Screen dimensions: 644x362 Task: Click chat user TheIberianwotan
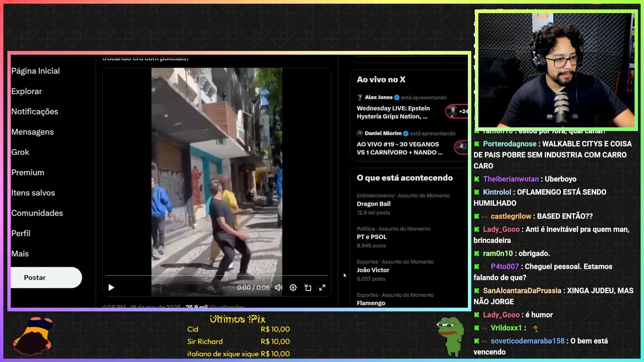point(512,179)
